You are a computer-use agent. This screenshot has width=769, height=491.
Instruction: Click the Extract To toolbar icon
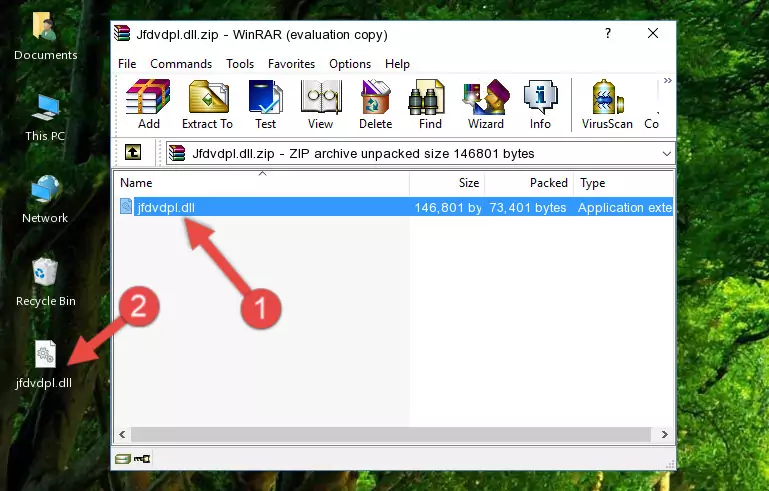point(207,104)
